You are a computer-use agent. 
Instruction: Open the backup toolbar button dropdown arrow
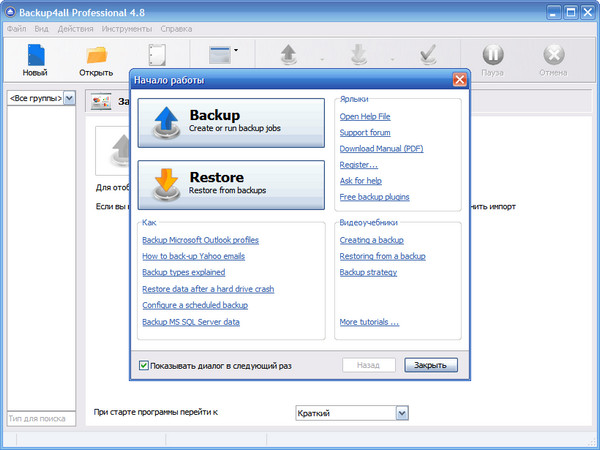tap(322, 60)
